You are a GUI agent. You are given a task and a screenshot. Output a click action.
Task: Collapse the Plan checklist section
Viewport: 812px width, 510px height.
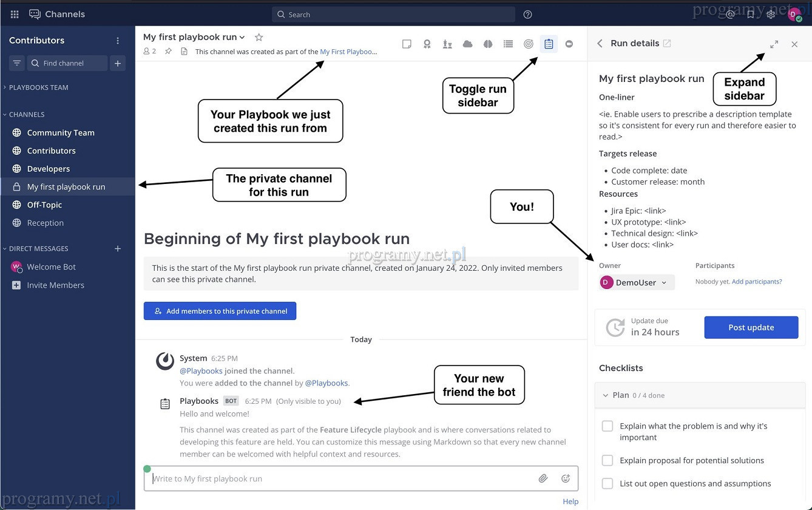coord(605,395)
